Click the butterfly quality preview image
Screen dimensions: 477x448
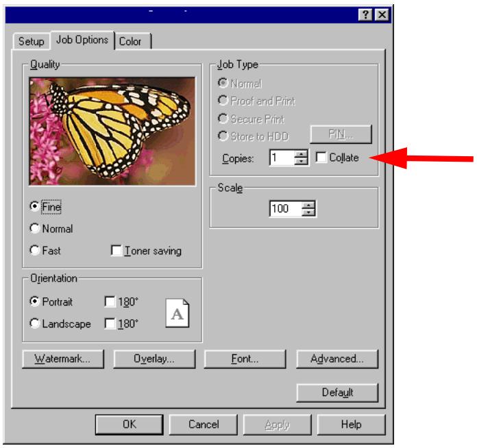point(112,131)
